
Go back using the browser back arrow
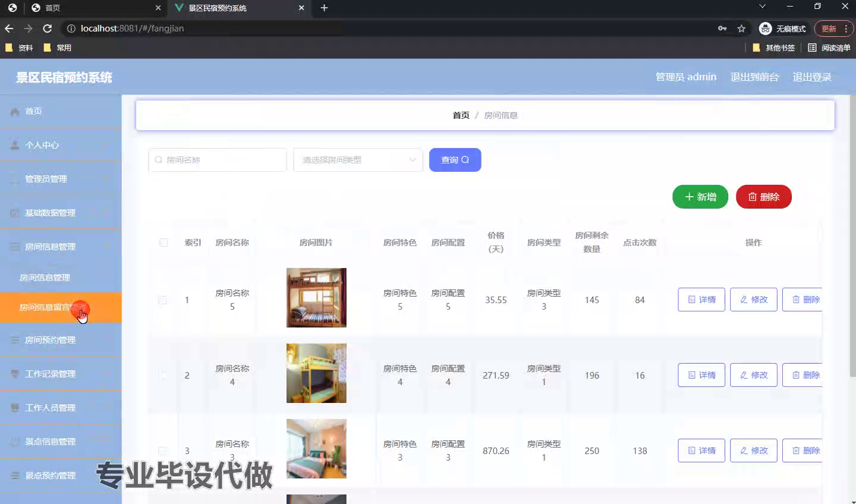(x=9, y=29)
